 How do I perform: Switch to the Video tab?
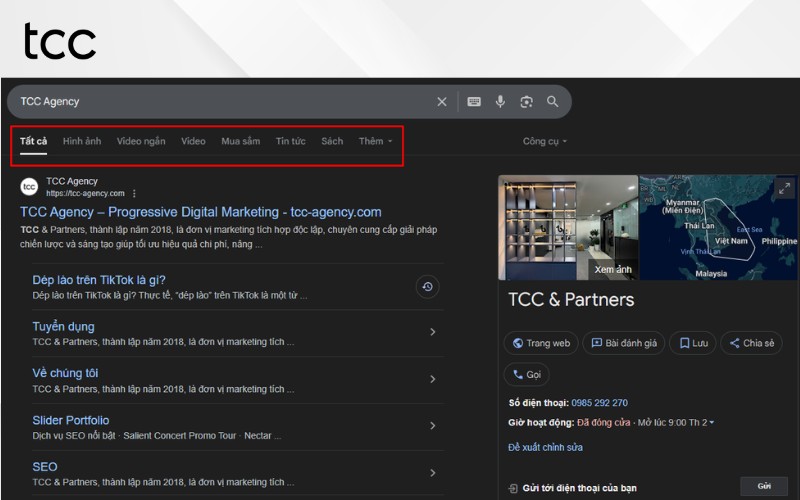click(x=193, y=141)
